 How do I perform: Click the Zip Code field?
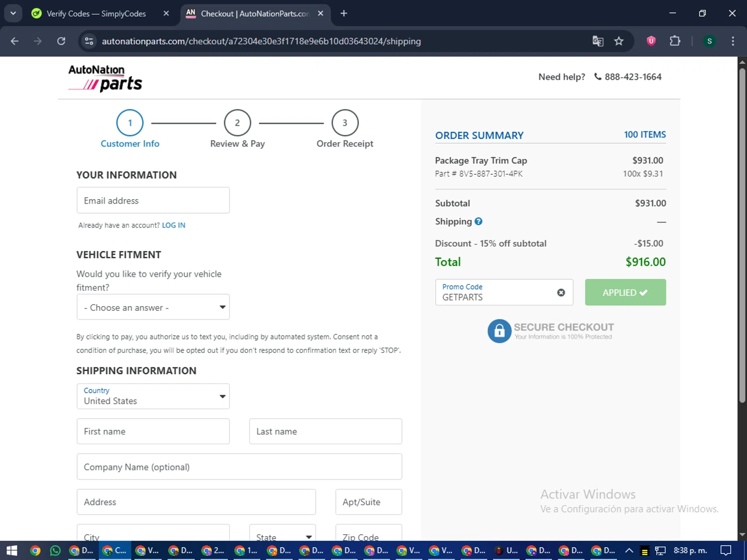369,533
